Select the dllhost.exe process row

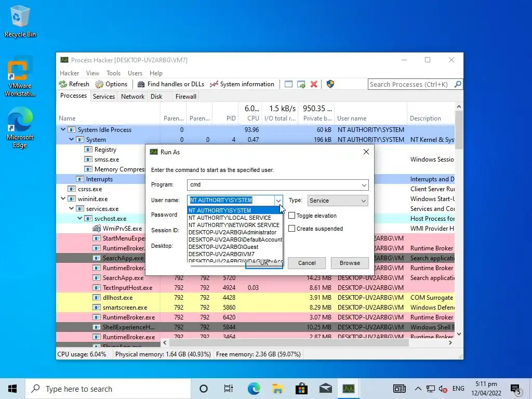255,298
